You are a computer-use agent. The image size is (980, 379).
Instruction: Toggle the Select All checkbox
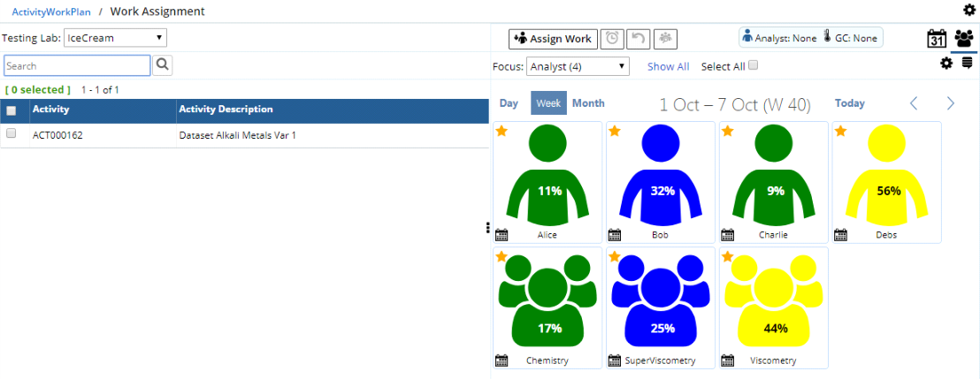pos(754,66)
